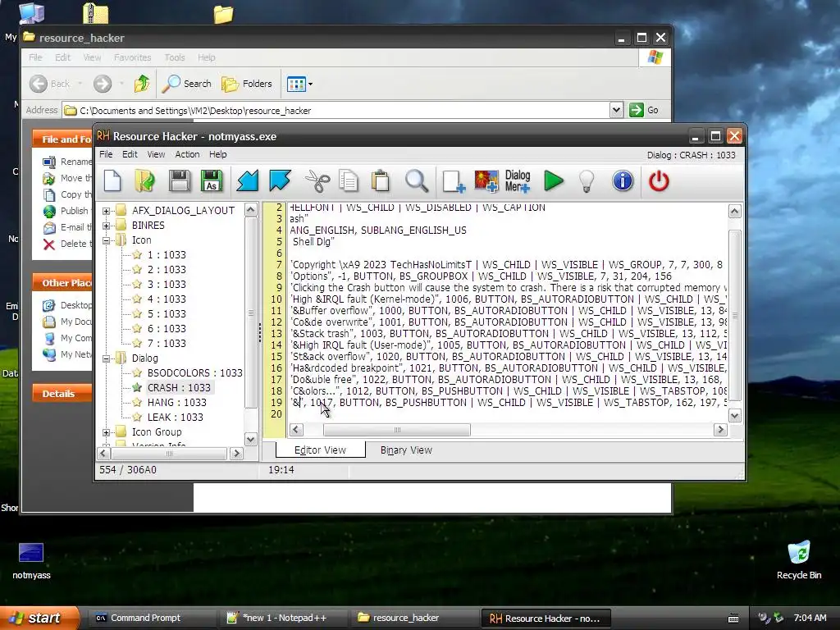840x630 pixels.
Task: Click line 12 'Co&de overwrite' in editor
Action: 507,322
